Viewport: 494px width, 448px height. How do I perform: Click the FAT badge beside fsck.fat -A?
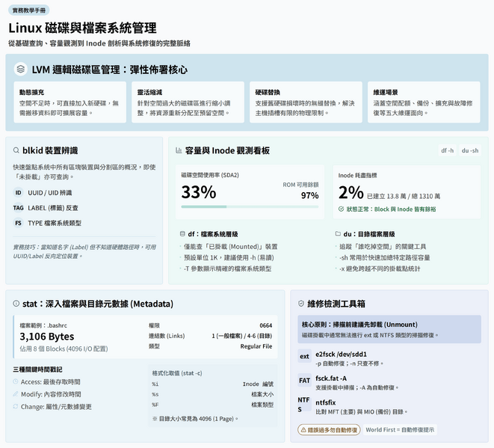pos(304,381)
